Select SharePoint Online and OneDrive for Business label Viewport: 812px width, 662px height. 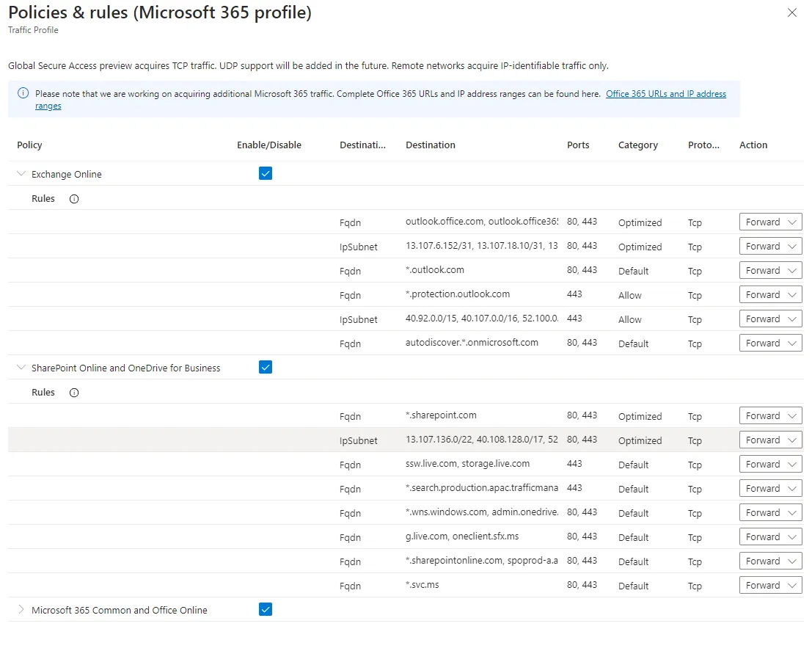[x=126, y=368]
